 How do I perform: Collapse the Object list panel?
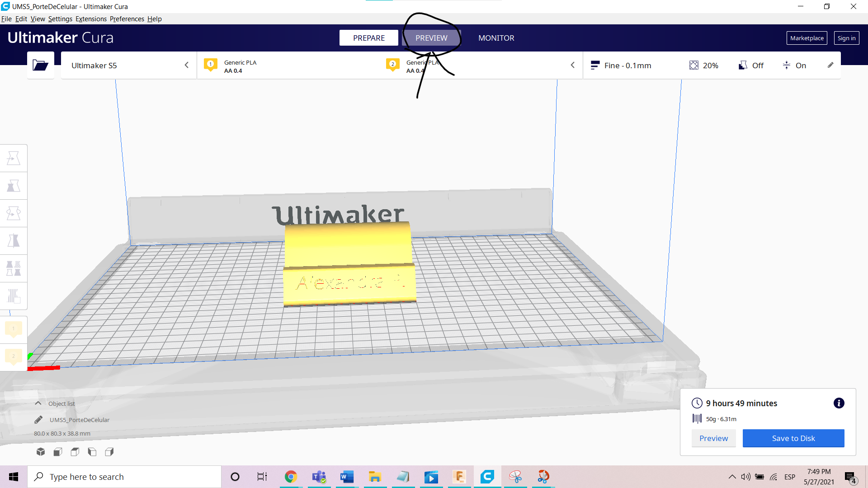coord(38,404)
